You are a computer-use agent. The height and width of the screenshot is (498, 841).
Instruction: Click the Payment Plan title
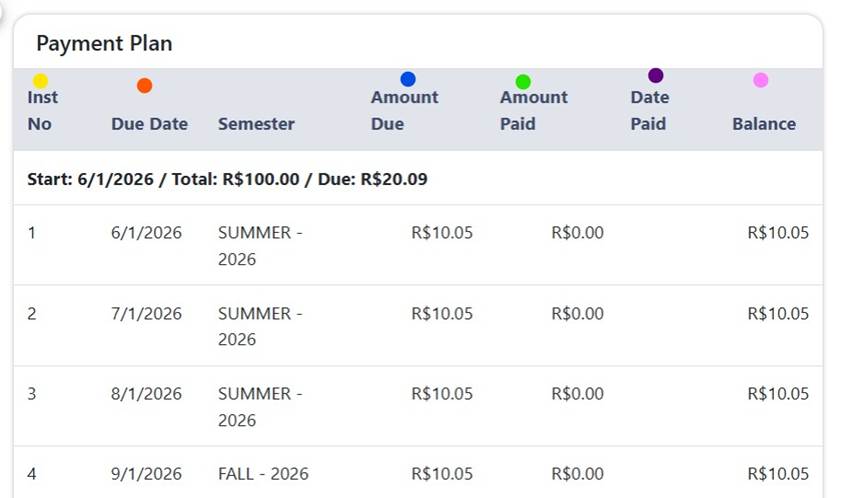[104, 43]
